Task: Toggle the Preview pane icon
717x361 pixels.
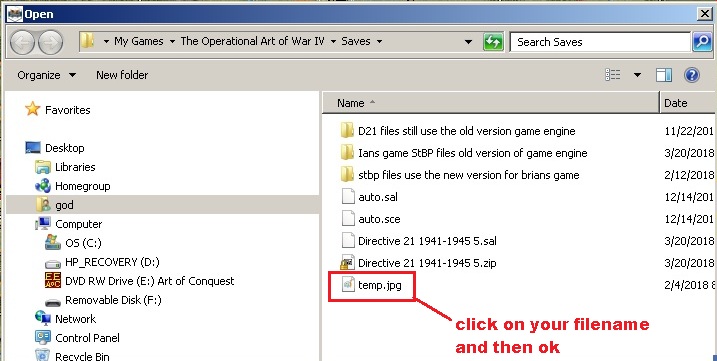Action: [x=663, y=75]
